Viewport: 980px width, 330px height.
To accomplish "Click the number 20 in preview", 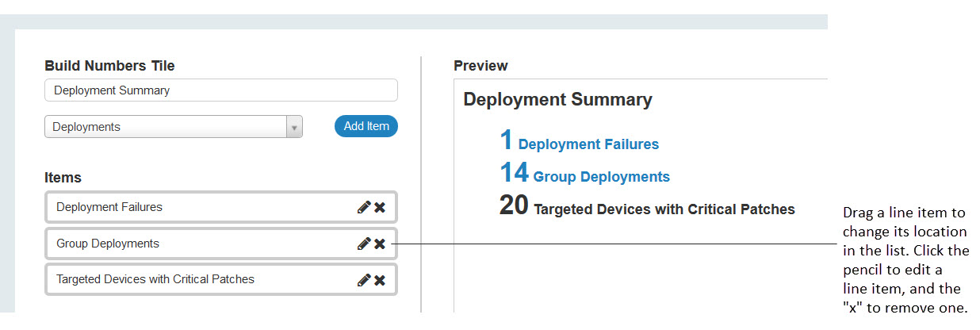I will [x=514, y=205].
